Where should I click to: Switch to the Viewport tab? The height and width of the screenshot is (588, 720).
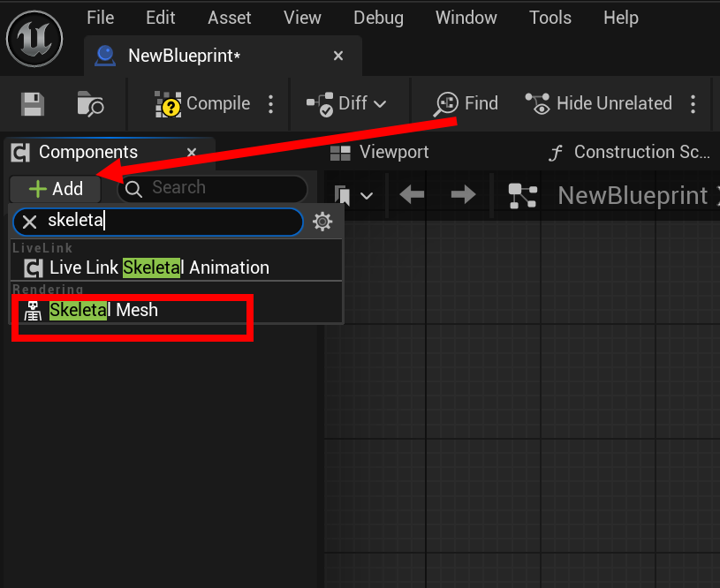pos(379,152)
